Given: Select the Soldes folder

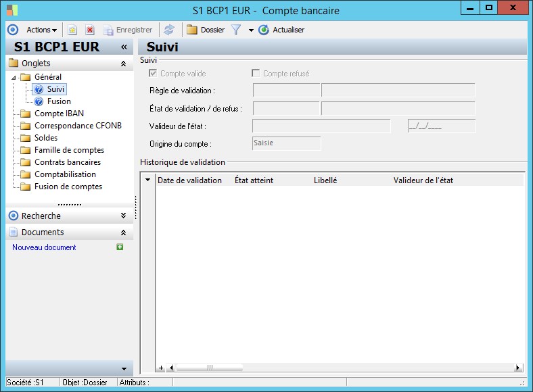Looking at the screenshot, I should pyautogui.click(x=46, y=138).
